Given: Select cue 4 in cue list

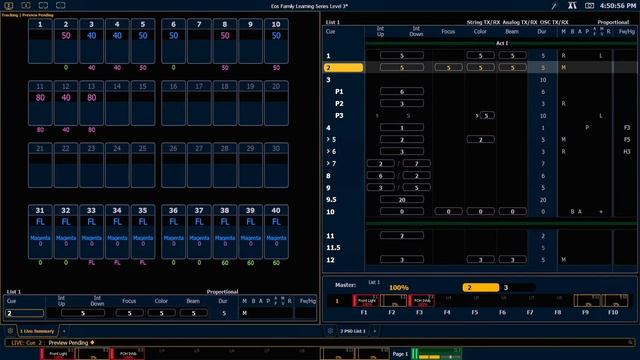Looking at the screenshot, I should [480, 128].
